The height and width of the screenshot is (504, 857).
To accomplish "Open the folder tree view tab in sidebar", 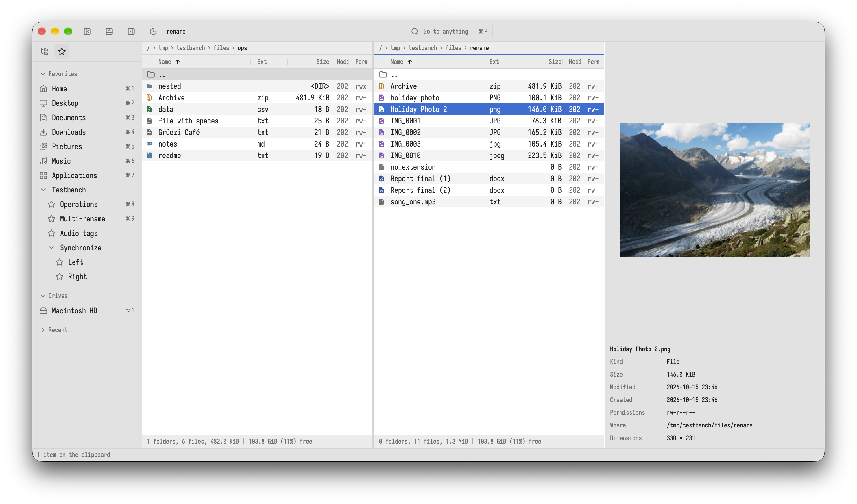I will [x=45, y=51].
